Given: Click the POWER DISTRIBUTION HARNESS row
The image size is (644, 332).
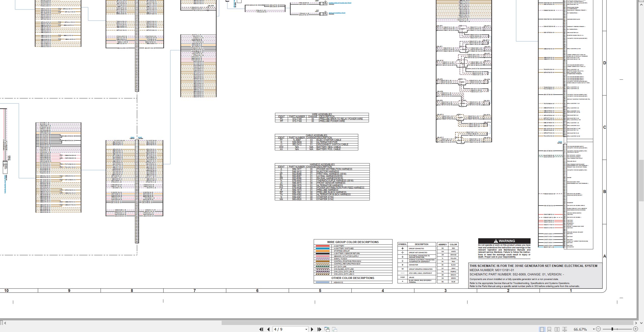Looking at the screenshot, I should (322, 169).
